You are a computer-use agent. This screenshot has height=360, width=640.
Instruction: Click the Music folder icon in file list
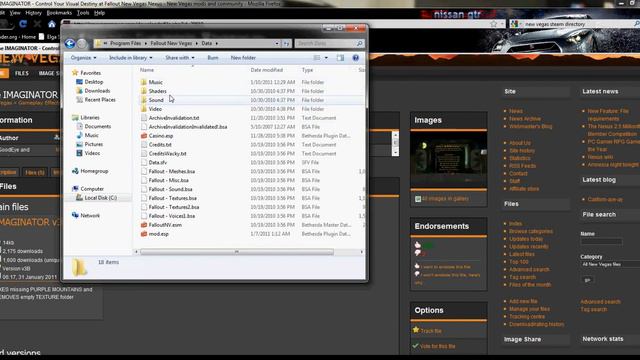[x=144, y=82]
